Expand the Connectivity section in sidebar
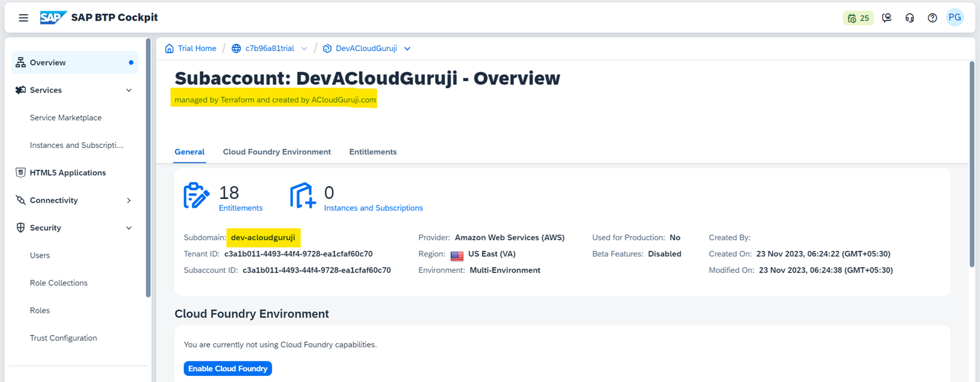 129,201
